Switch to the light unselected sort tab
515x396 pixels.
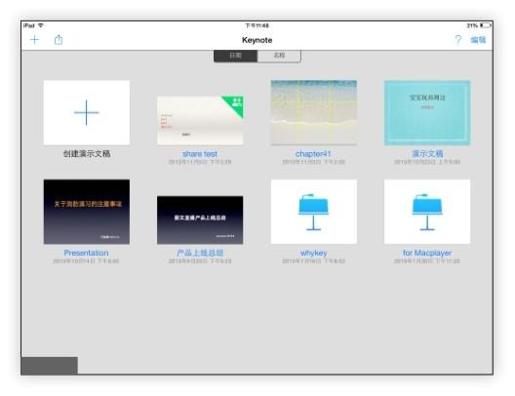click(279, 56)
